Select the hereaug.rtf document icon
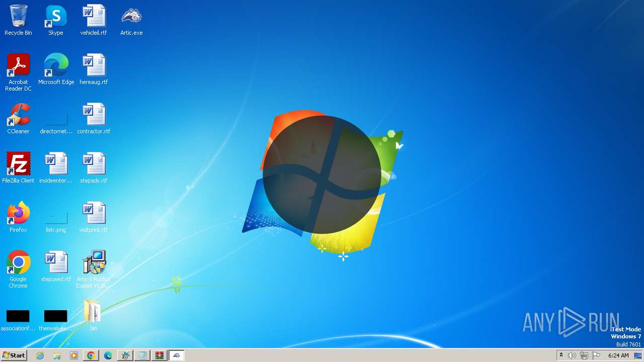This screenshot has height=362, width=644. coord(94,69)
